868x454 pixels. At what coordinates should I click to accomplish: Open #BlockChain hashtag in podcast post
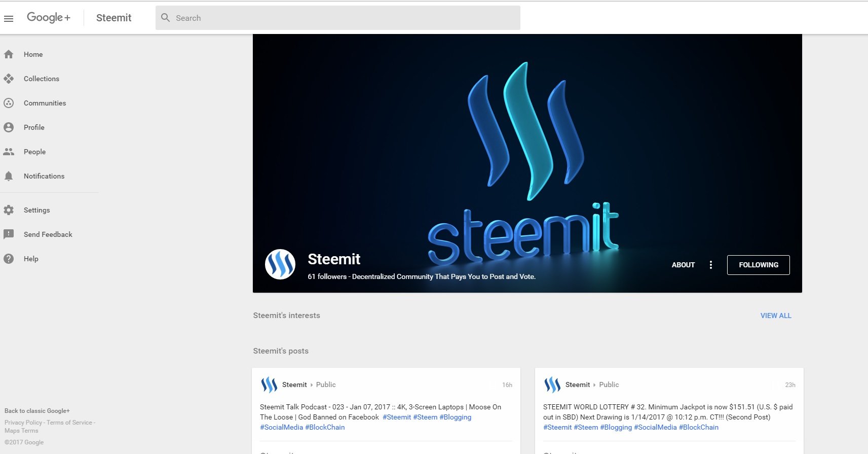point(325,427)
